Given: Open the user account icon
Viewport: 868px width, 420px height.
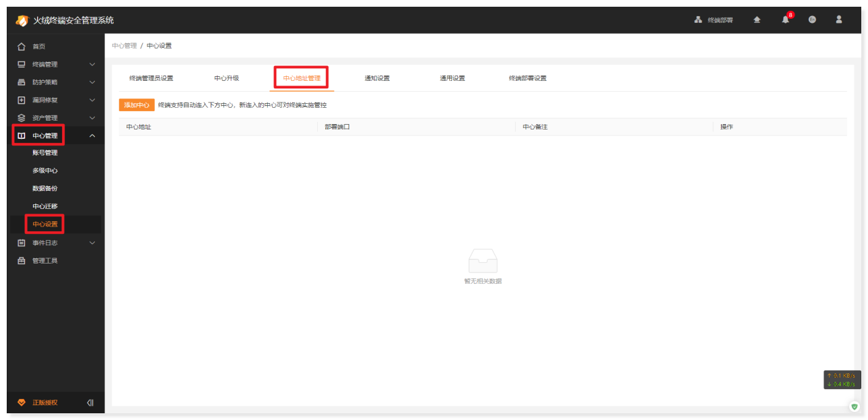Looking at the screenshot, I should pos(838,20).
